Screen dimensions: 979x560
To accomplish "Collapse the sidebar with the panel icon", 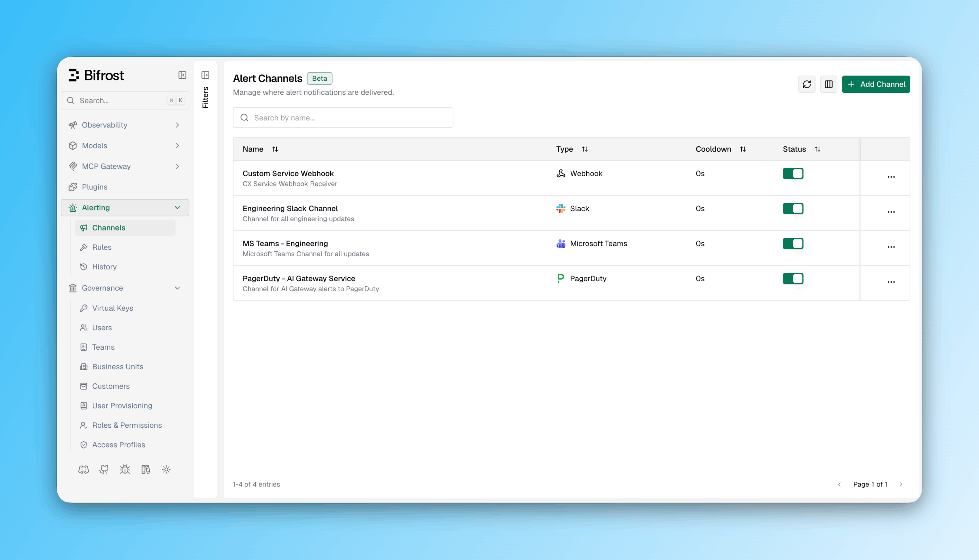I will pos(182,75).
